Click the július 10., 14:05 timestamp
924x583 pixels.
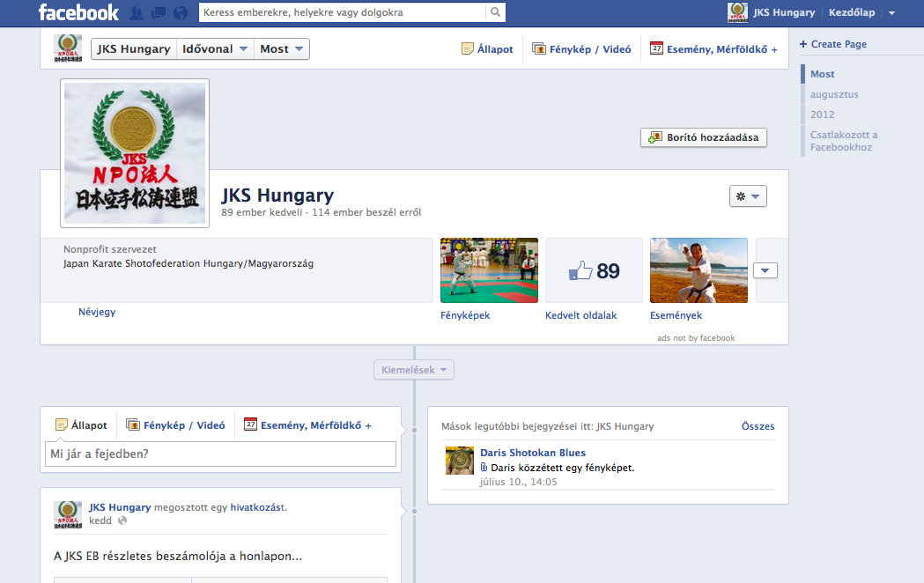519,482
